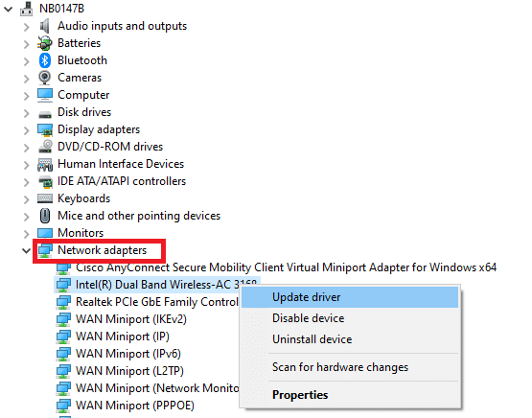Screen dimensions: 532x418
Task: Select the Cameras webcam icon
Action: [x=45, y=78]
